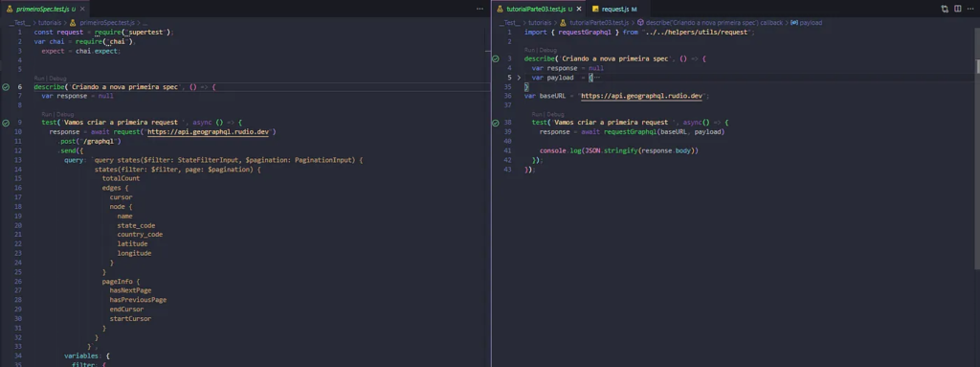Click '.send({' on line 12
980x367 pixels.
click(x=70, y=151)
